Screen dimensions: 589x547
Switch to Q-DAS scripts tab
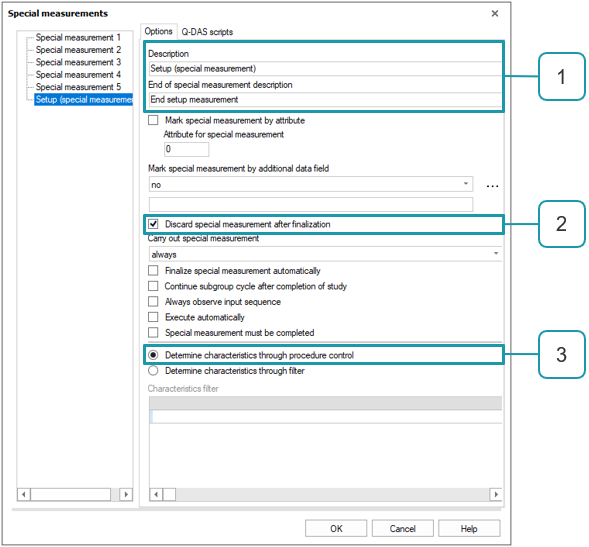click(207, 32)
